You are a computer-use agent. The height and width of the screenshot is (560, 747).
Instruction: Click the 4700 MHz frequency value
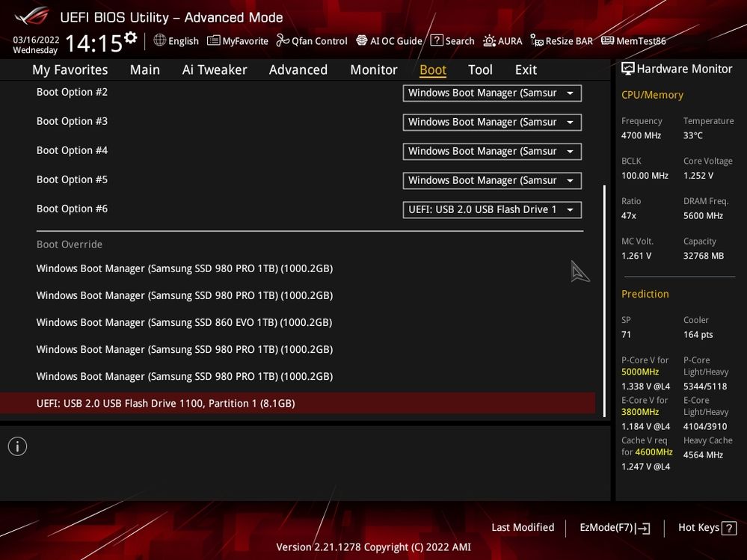pyautogui.click(x=642, y=135)
